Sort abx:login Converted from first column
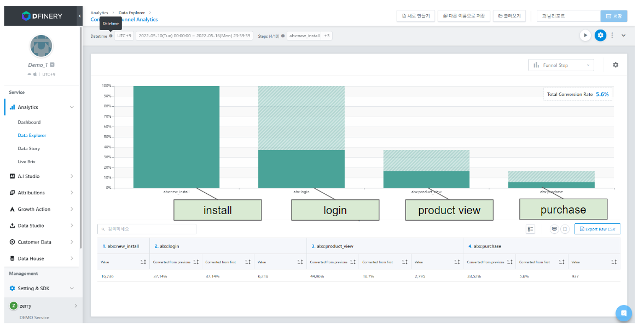This screenshot has width=644, height=329. (x=248, y=262)
